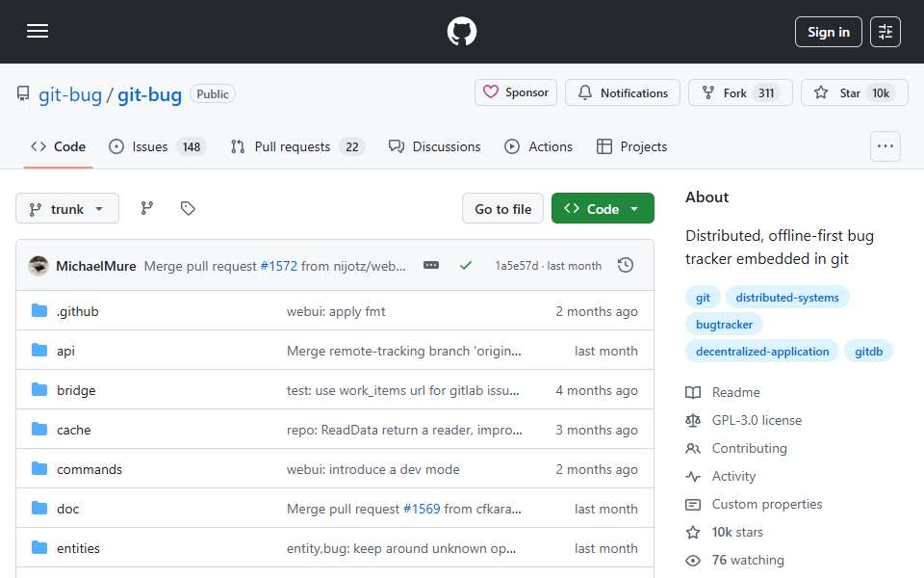Open the bridge folder

(76, 390)
